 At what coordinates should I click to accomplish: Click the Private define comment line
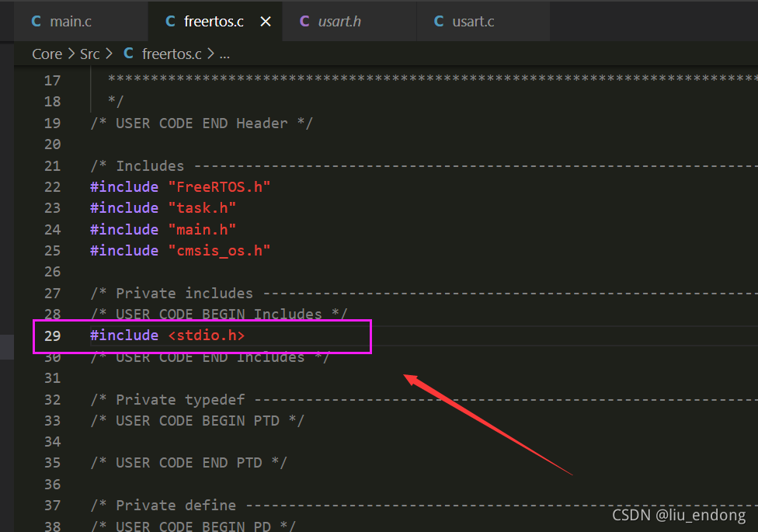(x=424, y=506)
